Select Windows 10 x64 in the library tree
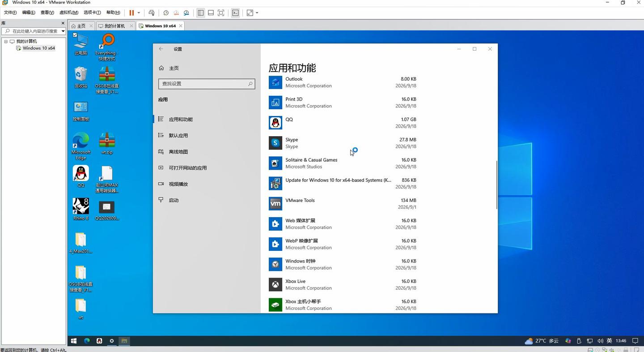This screenshot has height=352, width=644. [x=38, y=48]
